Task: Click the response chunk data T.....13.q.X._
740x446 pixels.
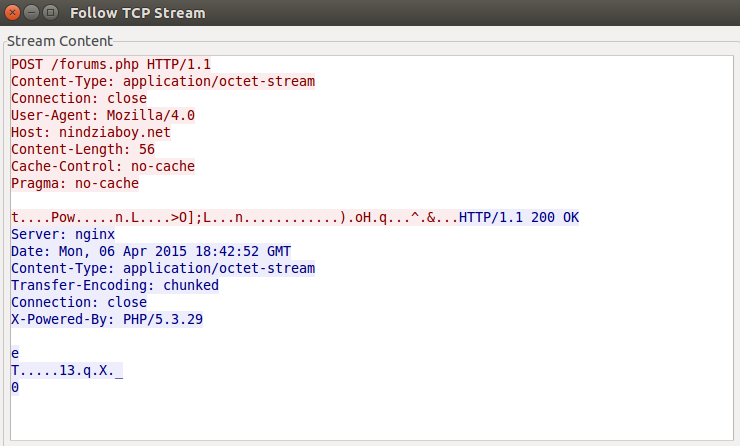Action: (x=67, y=371)
